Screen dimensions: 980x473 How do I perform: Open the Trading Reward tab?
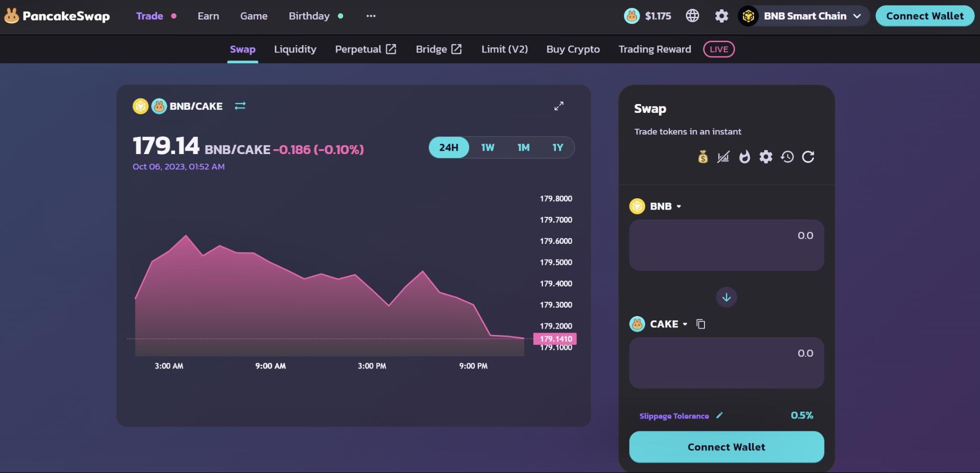(654, 49)
